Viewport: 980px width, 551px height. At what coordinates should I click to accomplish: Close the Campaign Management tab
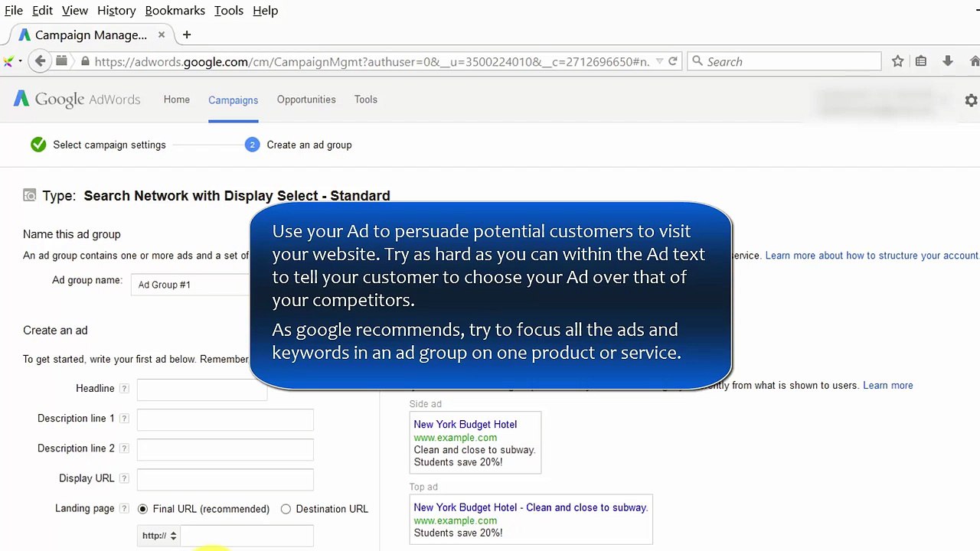tap(162, 34)
